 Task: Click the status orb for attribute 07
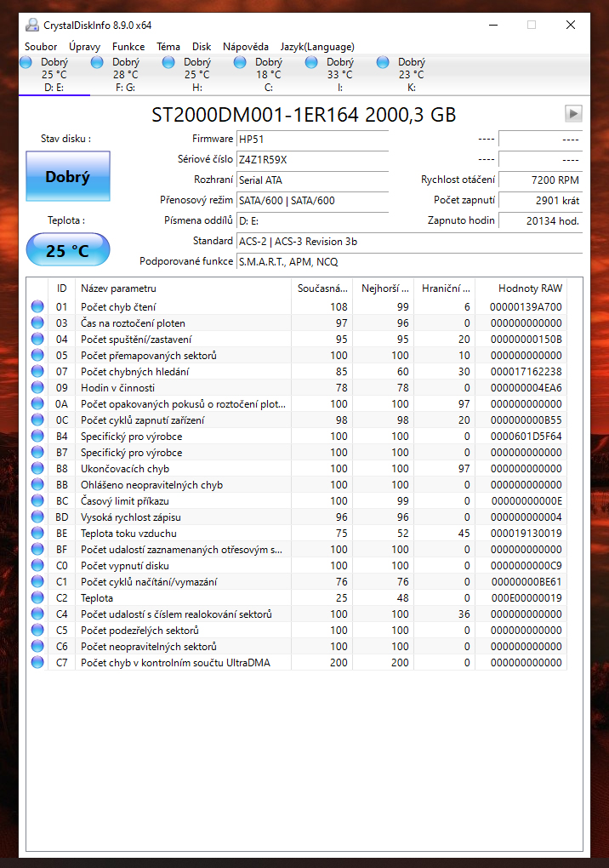click(x=37, y=371)
